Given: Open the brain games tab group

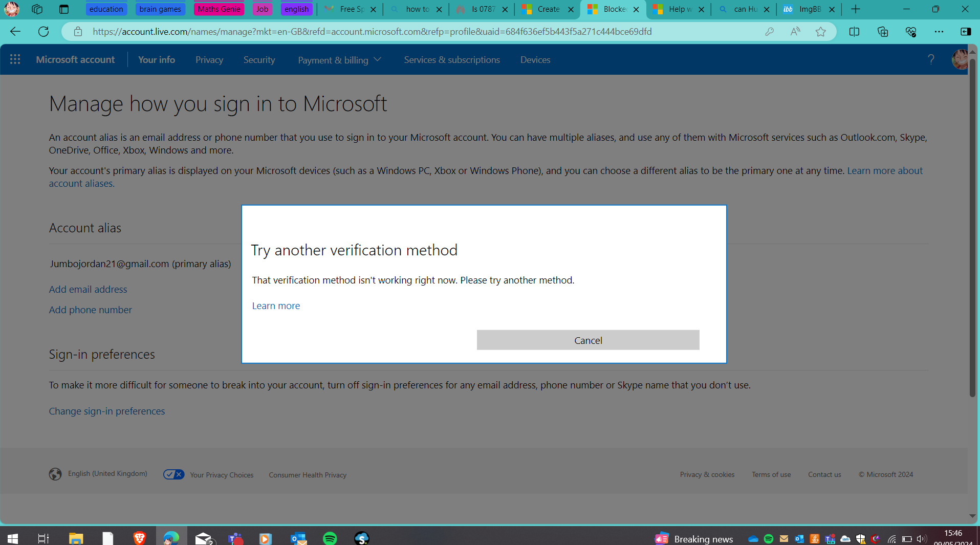Looking at the screenshot, I should tap(160, 9).
